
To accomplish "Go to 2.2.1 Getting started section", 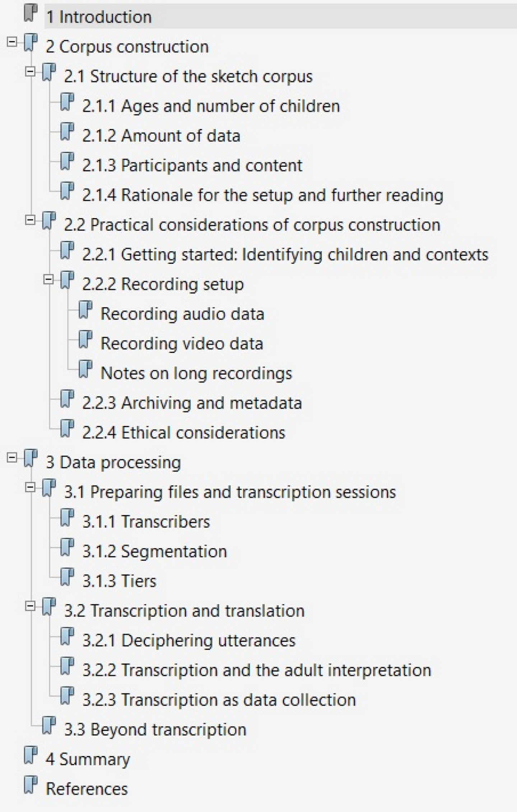I will 285,255.
